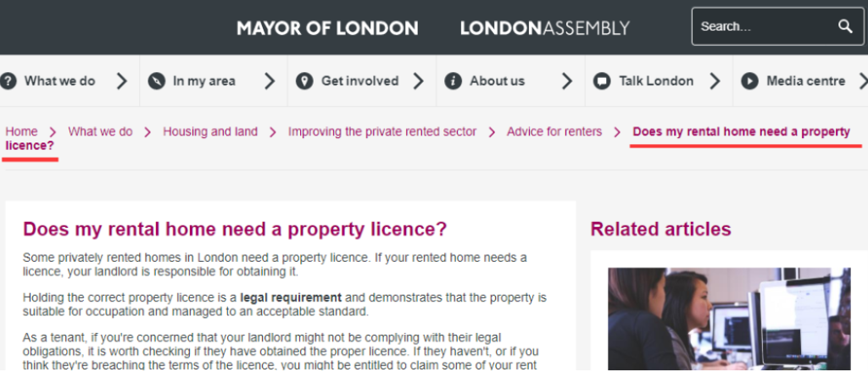The image size is (868, 372).
Task: Click the play icon beside Media centre
Action: (749, 81)
